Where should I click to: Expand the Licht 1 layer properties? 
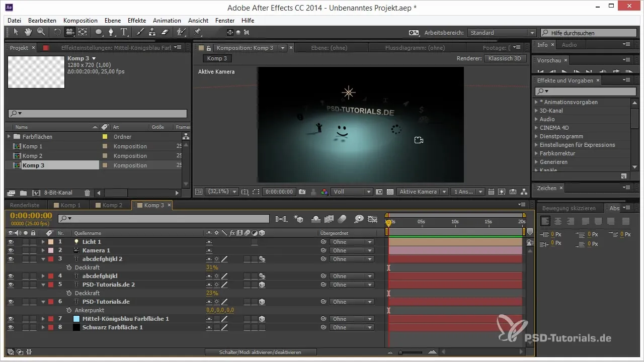pos(43,242)
